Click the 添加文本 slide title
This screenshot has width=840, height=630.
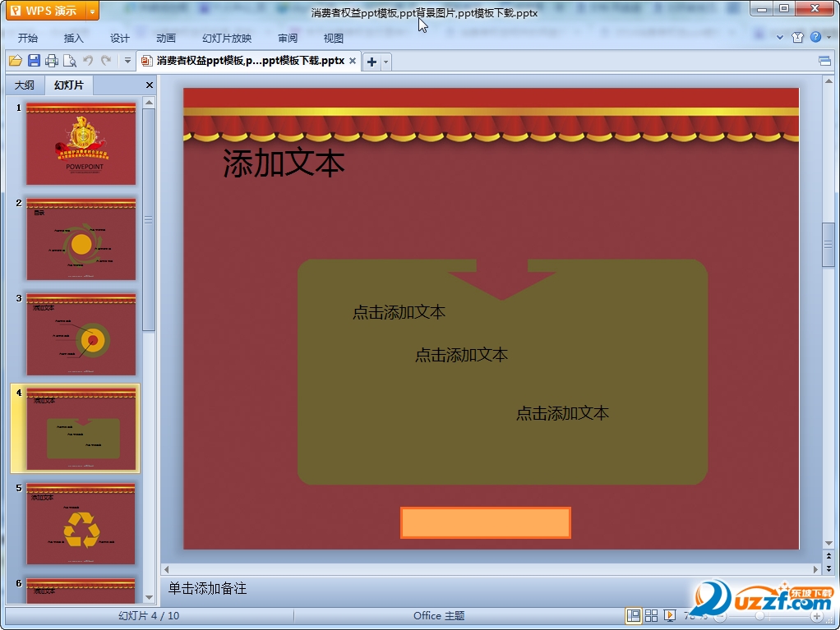pos(284,163)
